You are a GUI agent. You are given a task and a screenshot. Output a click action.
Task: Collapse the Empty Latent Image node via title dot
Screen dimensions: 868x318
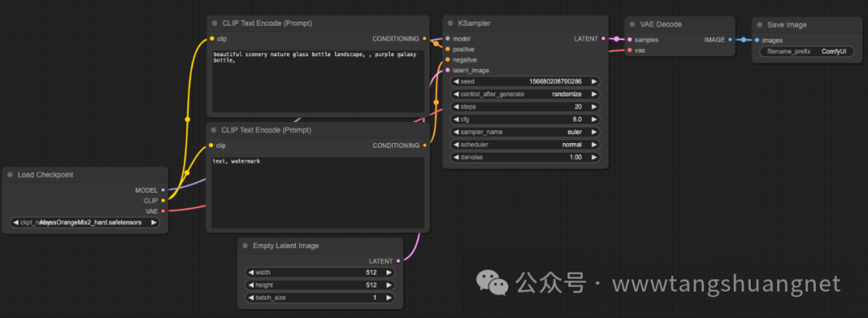[x=245, y=246]
